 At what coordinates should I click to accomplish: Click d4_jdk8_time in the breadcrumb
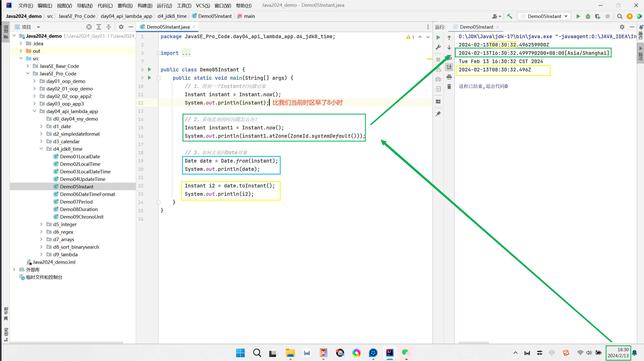tap(172, 16)
